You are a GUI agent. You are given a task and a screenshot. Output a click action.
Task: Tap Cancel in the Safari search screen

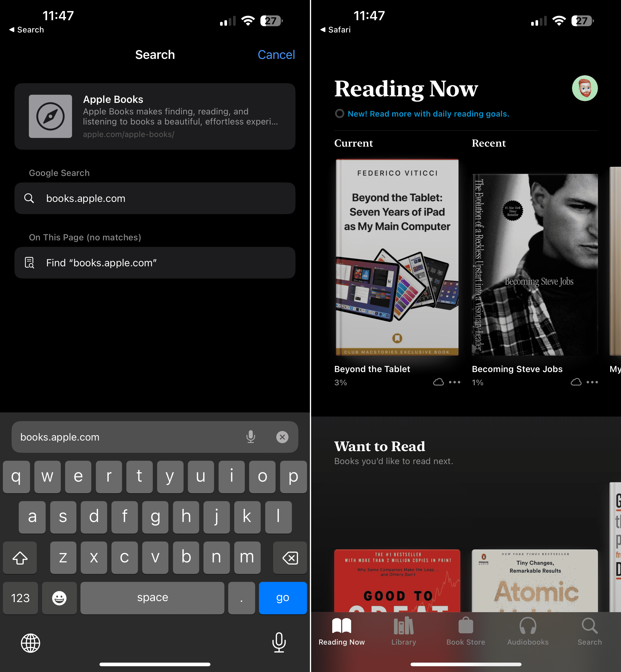[x=276, y=55]
